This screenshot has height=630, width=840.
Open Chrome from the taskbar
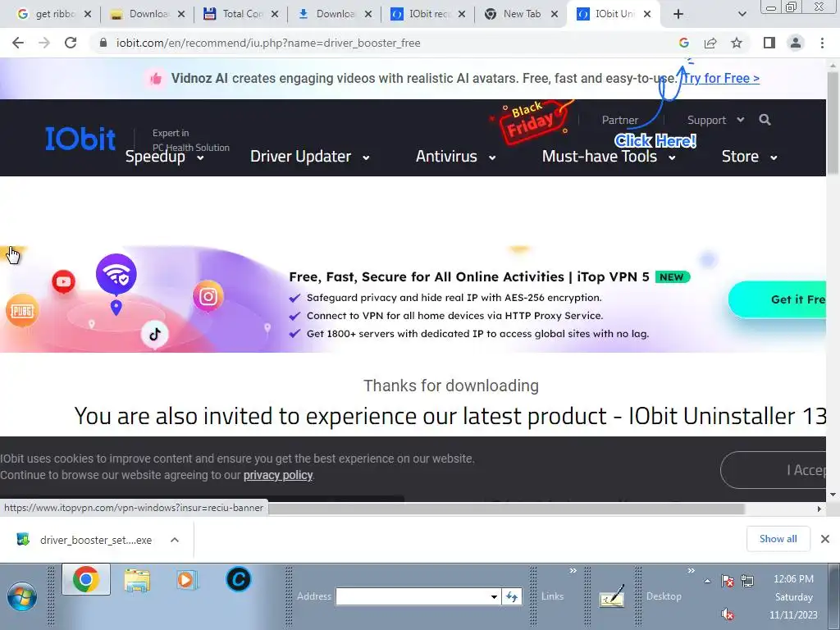[x=85, y=579]
